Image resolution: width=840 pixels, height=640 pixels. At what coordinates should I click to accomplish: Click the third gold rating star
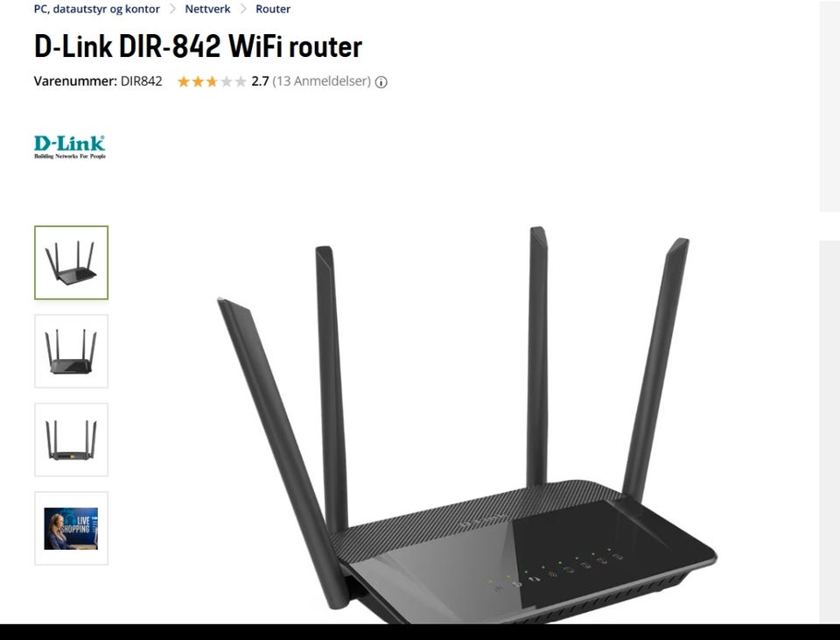pos(212,81)
